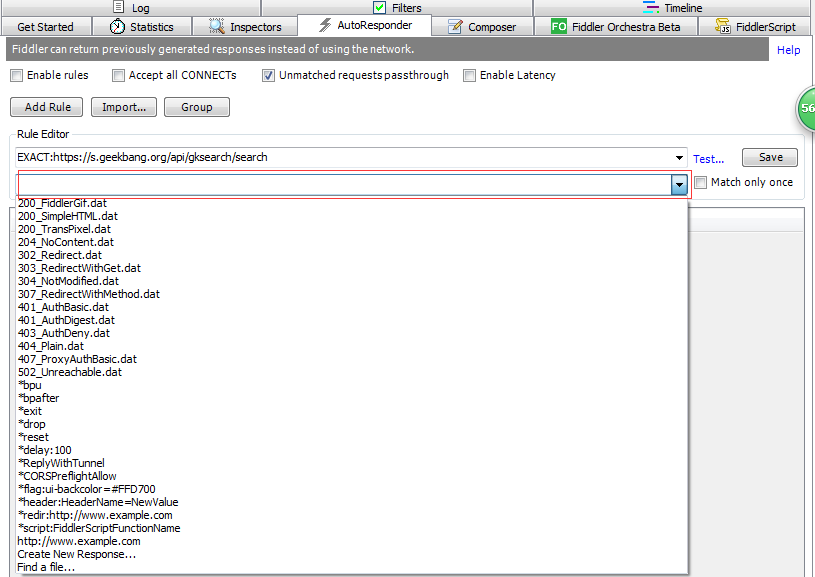Toggle Enable Latency option

point(469,75)
